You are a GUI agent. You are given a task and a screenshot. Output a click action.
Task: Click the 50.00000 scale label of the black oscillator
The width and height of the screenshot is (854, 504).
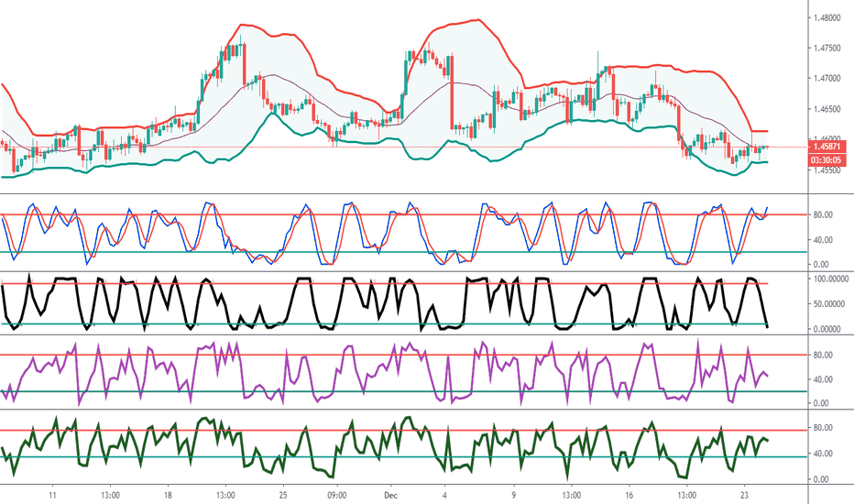click(830, 304)
